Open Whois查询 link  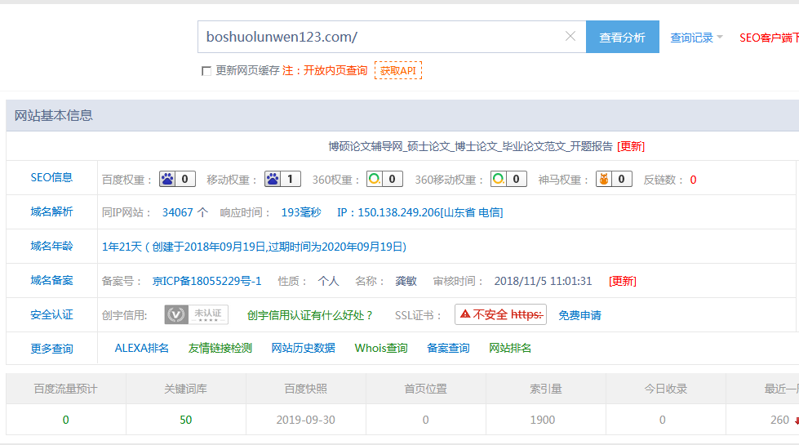pyautogui.click(x=381, y=348)
